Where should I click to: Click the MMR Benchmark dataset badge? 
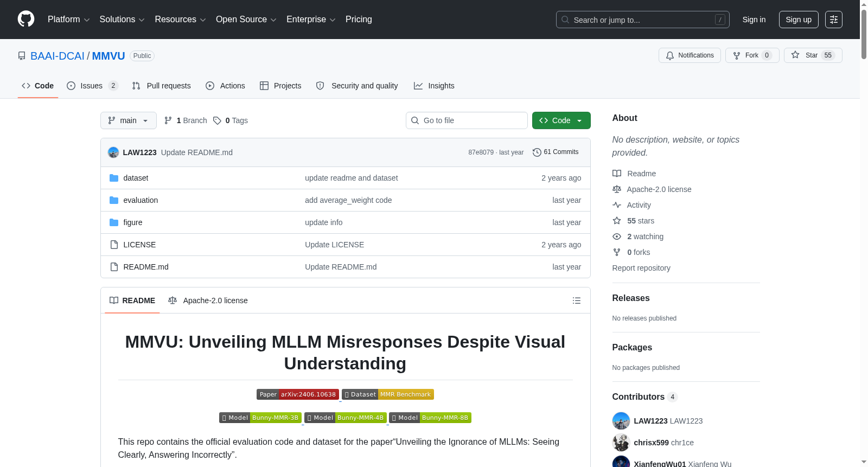(388, 394)
